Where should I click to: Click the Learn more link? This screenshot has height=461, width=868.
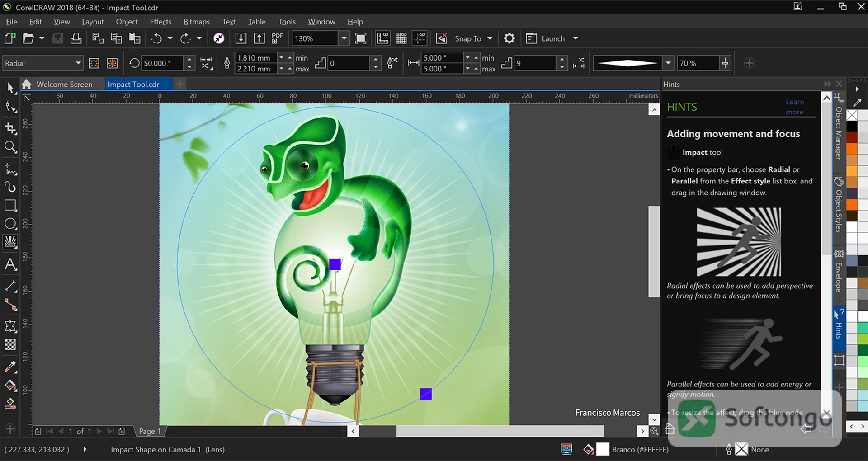(794, 107)
